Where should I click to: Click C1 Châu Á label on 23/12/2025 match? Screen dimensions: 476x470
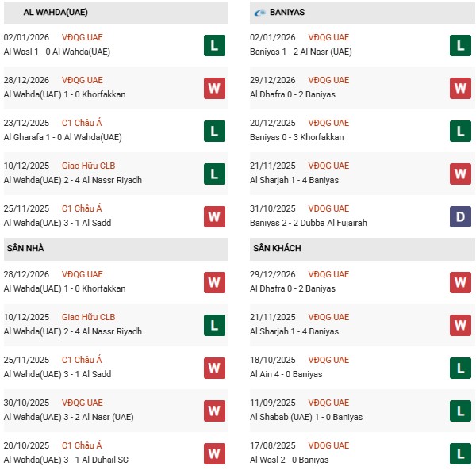pyautogui.click(x=82, y=123)
